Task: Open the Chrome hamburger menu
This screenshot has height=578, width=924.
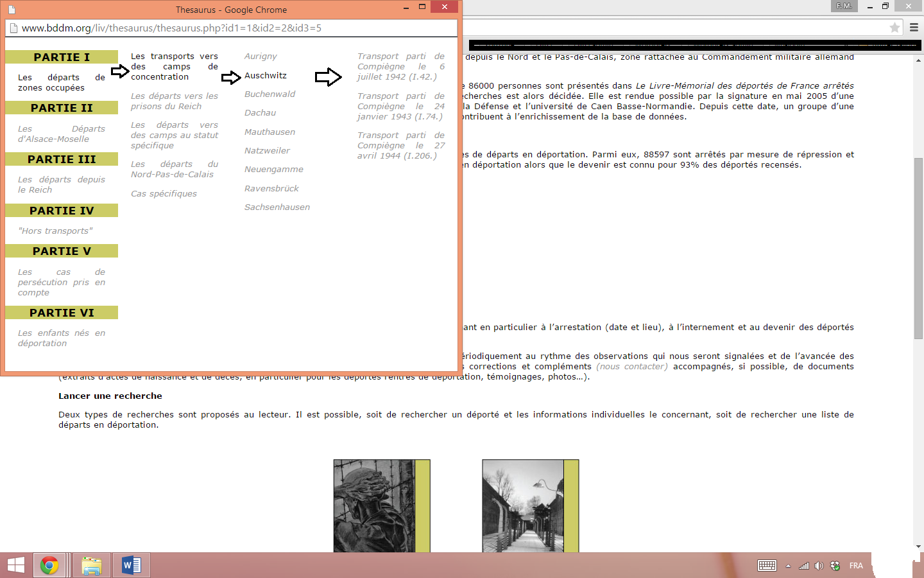Action: click(x=914, y=28)
